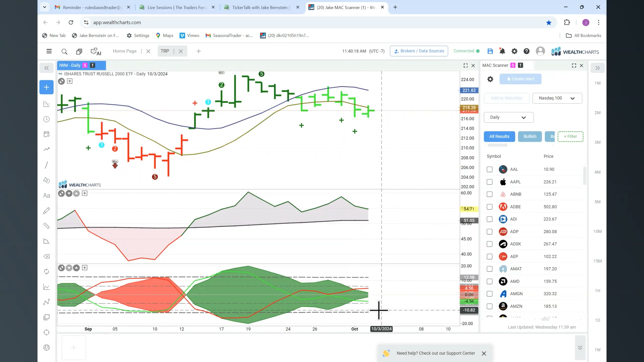Open the AI assistant icon

coord(96,51)
